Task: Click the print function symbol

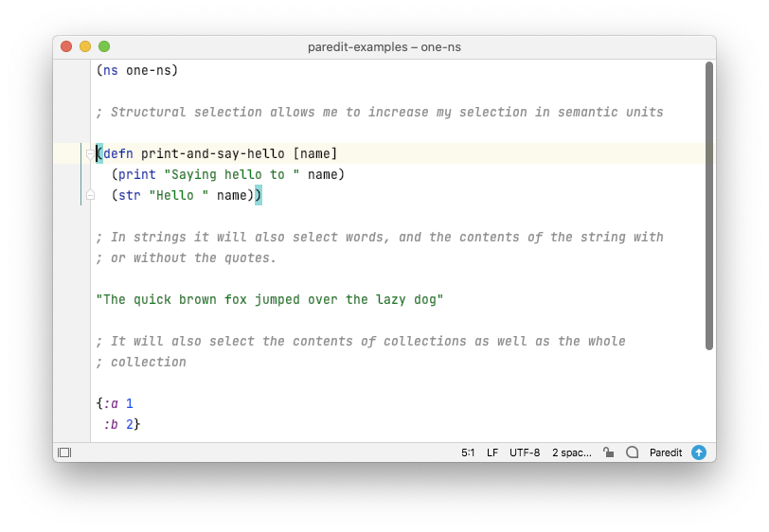Action: click(136, 174)
